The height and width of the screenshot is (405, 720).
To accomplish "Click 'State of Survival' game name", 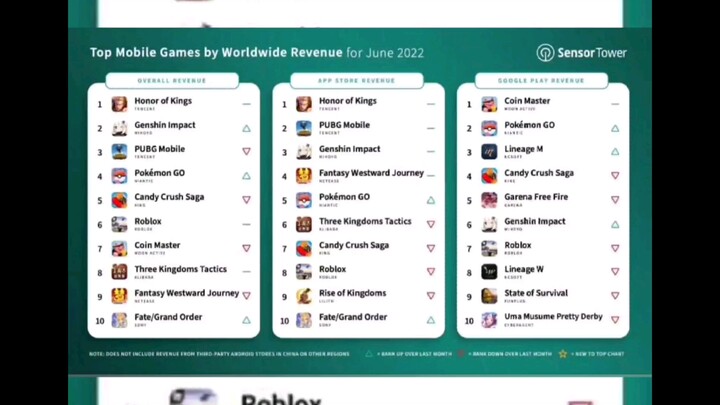I will 536,293.
